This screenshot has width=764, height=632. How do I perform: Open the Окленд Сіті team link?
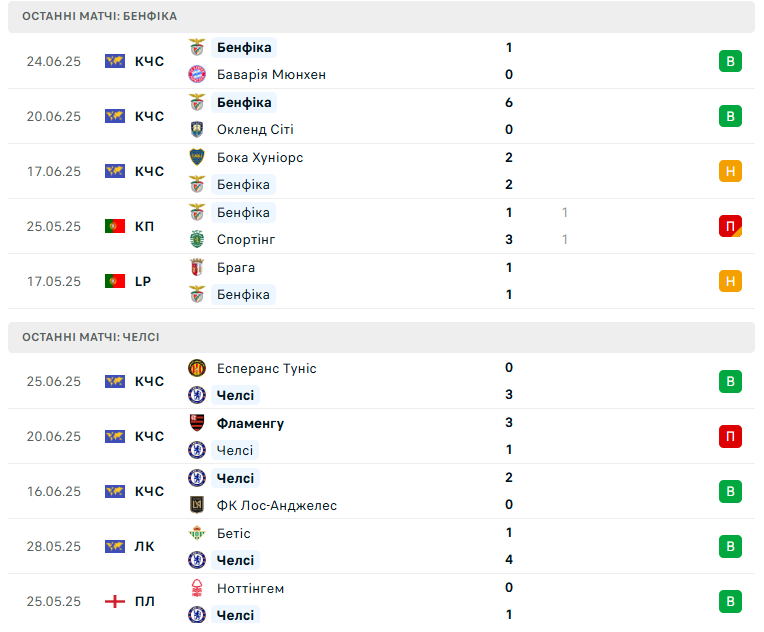coord(255,129)
